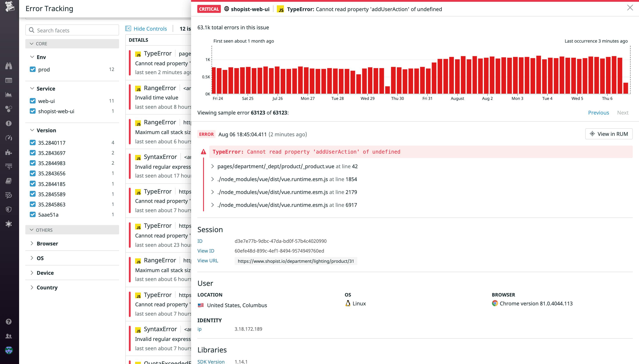Collapse the Version facet
The image size is (639, 364).
click(32, 130)
